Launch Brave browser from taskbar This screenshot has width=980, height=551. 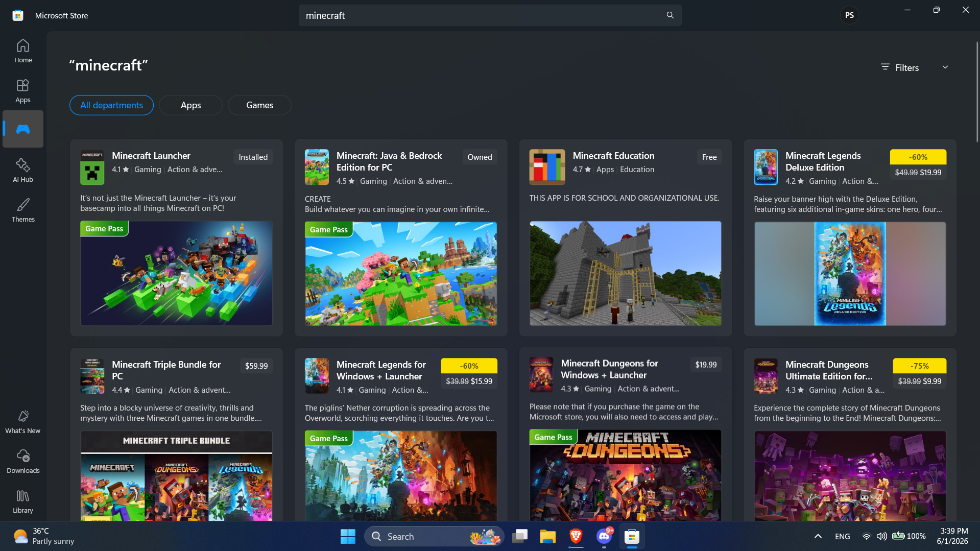[x=576, y=536]
